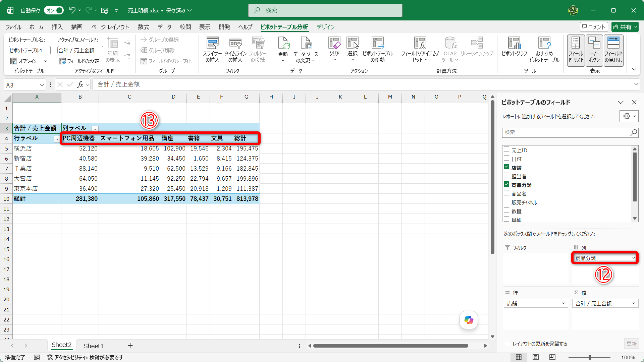Click グループの選択 button

(x=160, y=40)
